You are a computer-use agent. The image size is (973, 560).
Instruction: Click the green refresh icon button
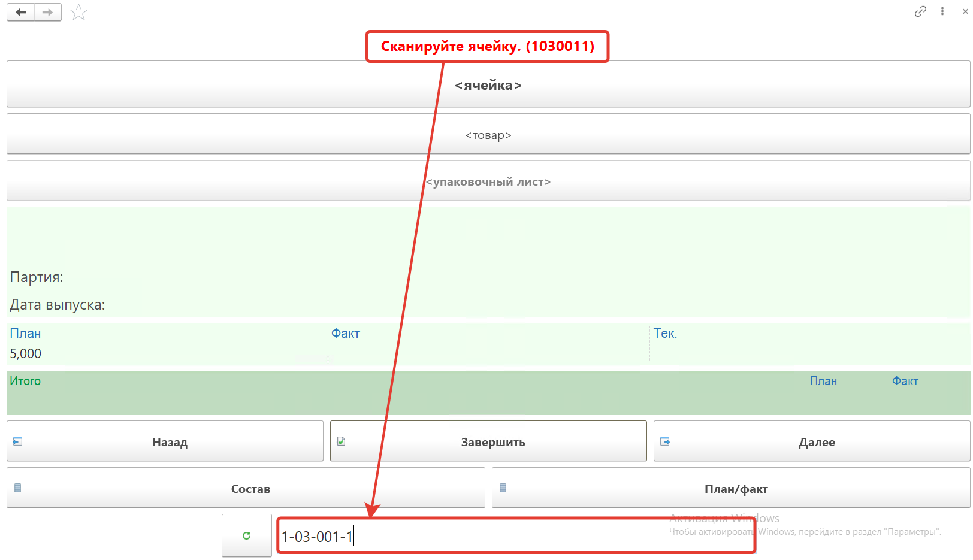click(x=246, y=535)
